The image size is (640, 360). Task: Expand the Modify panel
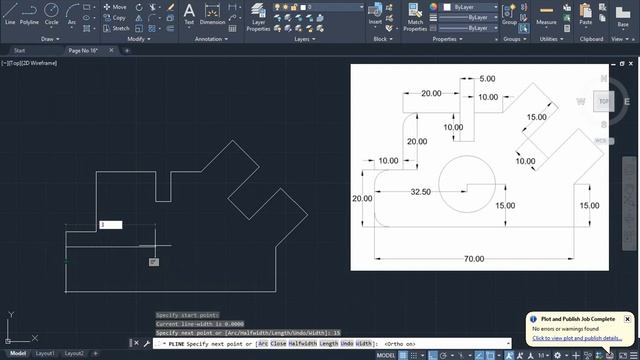(139, 39)
